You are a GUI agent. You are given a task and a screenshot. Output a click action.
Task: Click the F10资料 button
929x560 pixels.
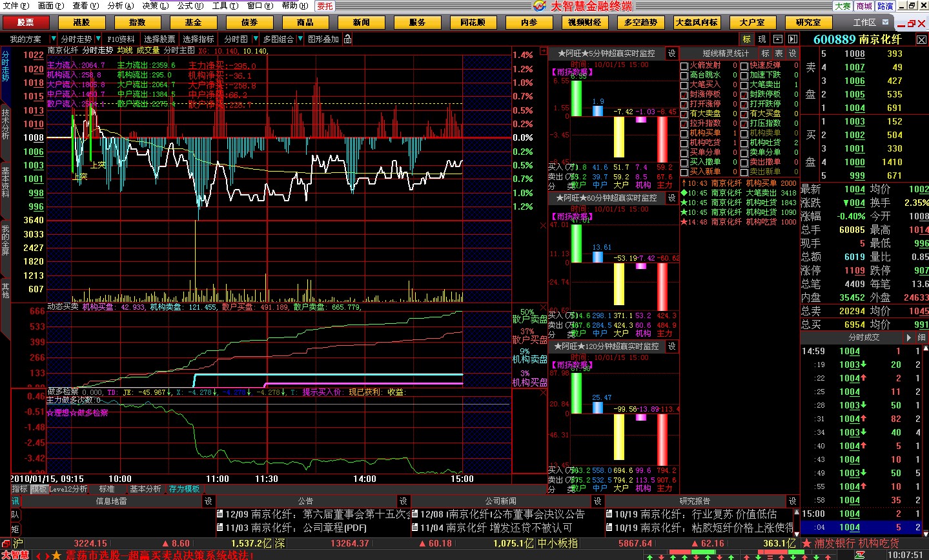pyautogui.click(x=121, y=39)
